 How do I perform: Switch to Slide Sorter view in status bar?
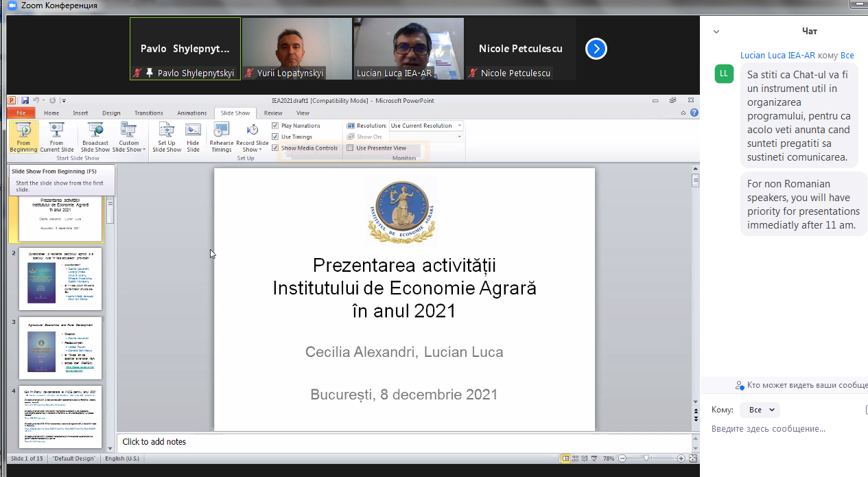pos(576,458)
